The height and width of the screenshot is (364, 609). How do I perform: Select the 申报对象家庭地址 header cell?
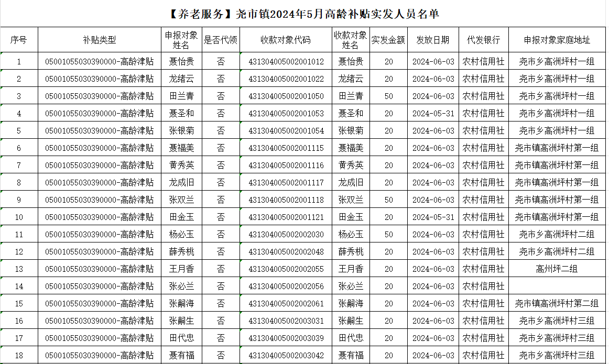(x=556, y=40)
